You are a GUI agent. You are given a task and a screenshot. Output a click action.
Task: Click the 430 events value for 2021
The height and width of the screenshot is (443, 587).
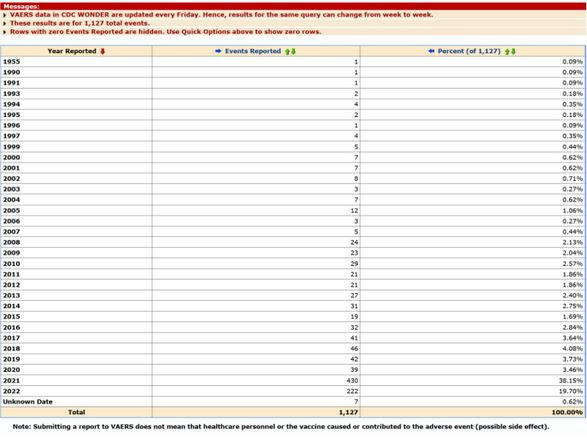point(352,380)
